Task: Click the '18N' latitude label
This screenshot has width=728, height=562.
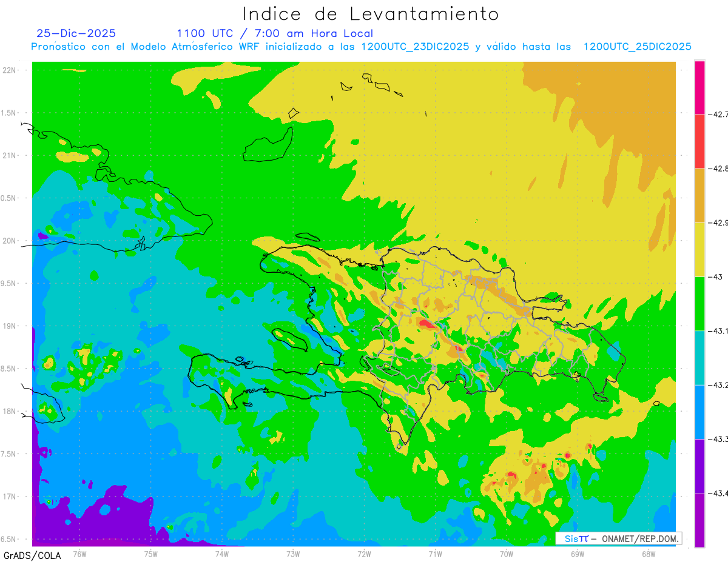Action: (10, 411)
